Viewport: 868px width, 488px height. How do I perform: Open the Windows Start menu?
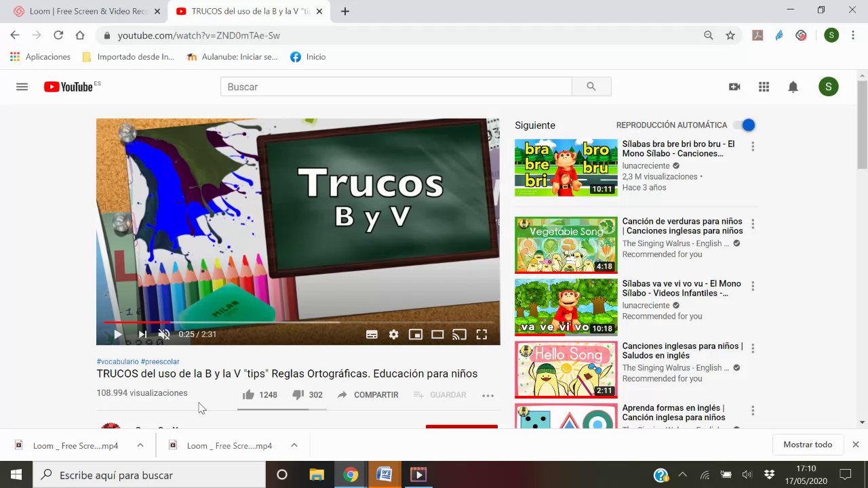pos(16,475)
